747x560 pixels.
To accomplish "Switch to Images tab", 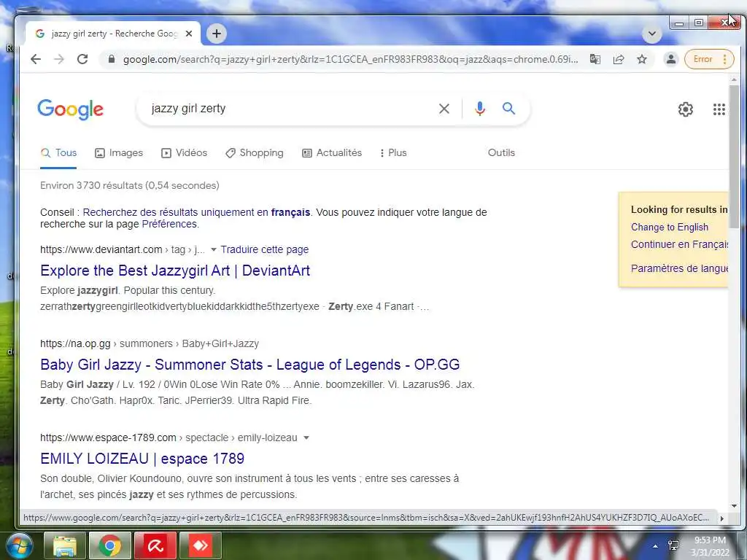I will click(x=119, y=153).
